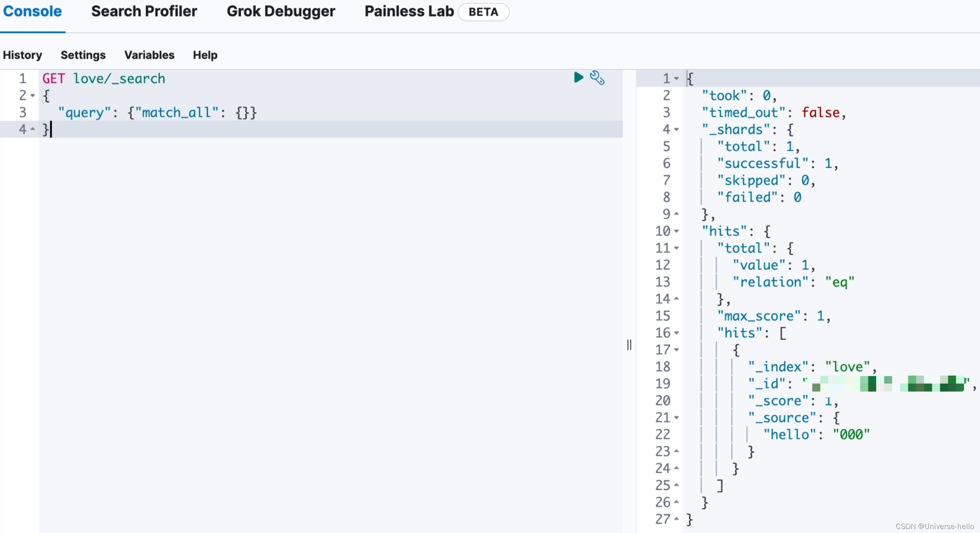Switch to the Search Profiler tab
This screenshot has height=533, width=980.
tap(144, 12)
